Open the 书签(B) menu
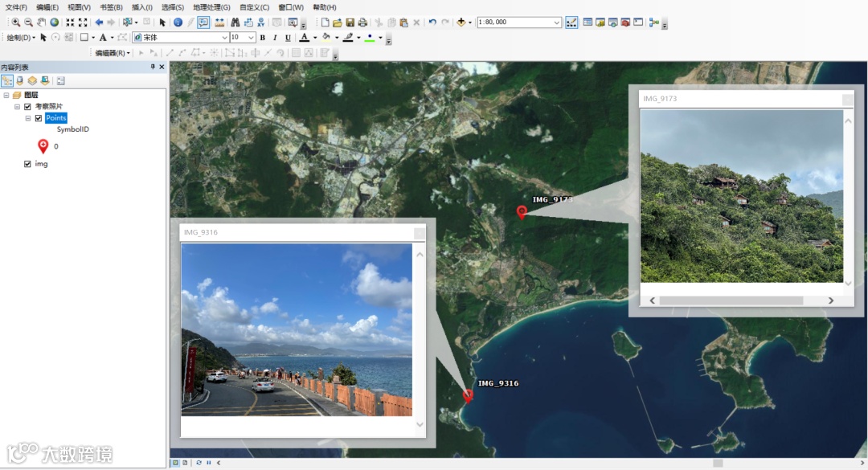 pyautogui.click(x=111, y=7)
